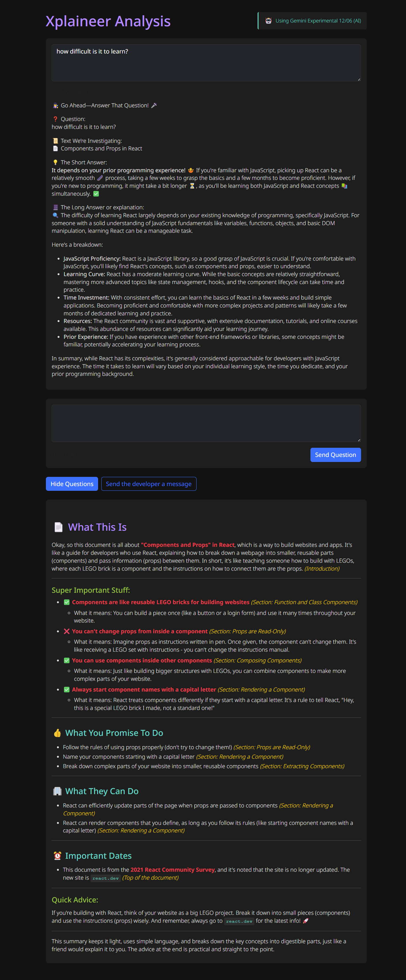Click green check before capital letter rule
This screenshot has height=980, width=406.
coord(66,689)
